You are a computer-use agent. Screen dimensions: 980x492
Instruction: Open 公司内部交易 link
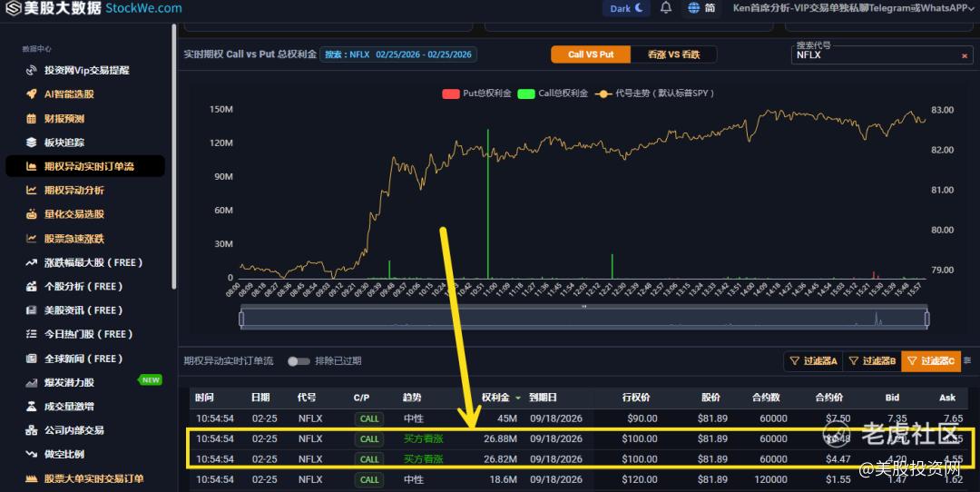tap(73, 430)
